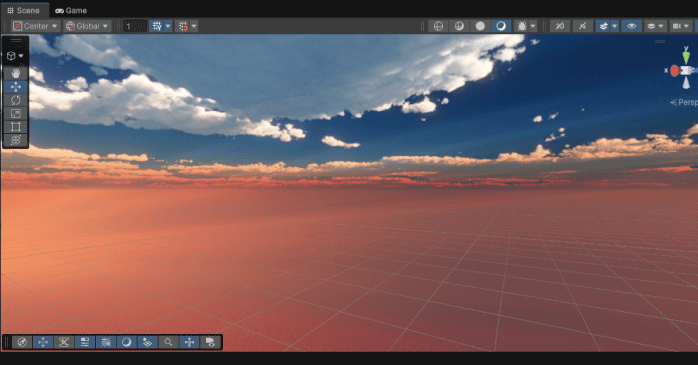Click the align arrows icon in bottom overlay
Screen dimensions: 698x365
pyautogui.click(x=189, y=342)
